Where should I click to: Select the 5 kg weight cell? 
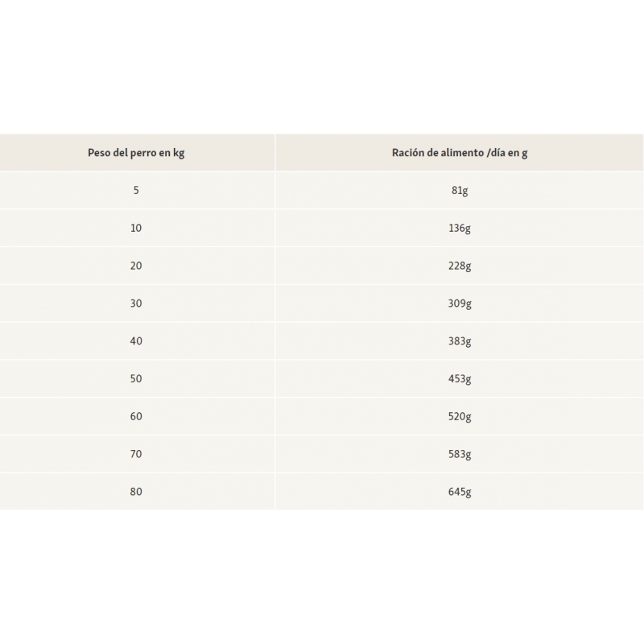coord(136,191)
